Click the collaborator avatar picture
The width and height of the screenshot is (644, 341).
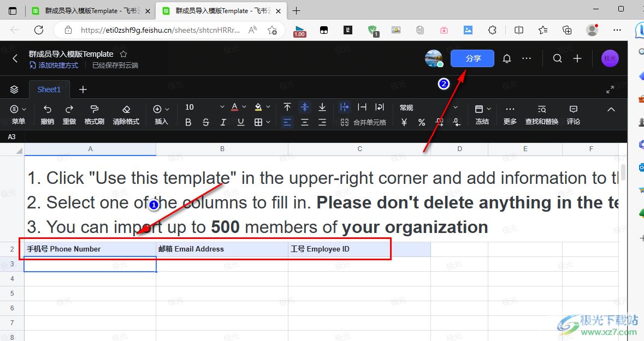[434, 58]
